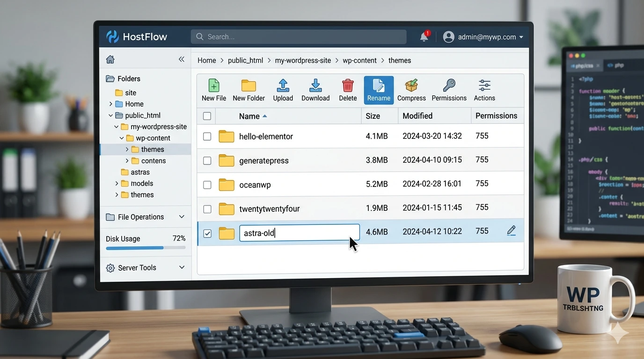Open the hello-elementor folder name
The image size is (644, 359).
tap(266, 136)
